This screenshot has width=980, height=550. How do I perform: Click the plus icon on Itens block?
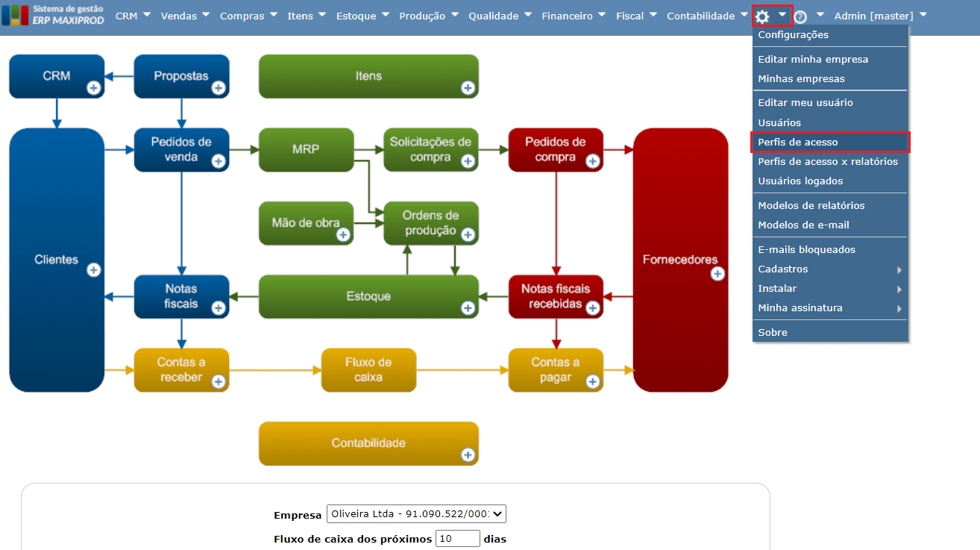click(x=468, y=88)
